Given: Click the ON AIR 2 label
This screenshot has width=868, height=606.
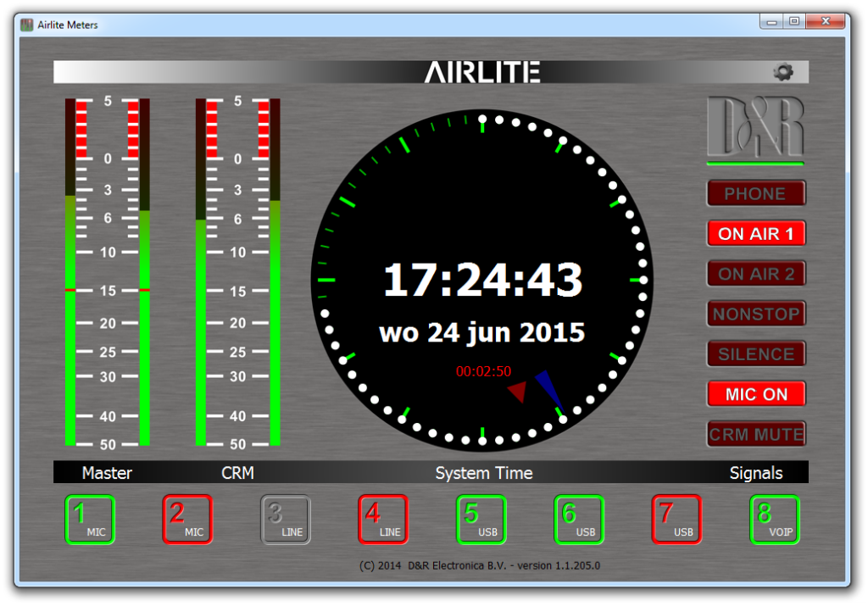Looking at the screenshot, I should 756,274.
